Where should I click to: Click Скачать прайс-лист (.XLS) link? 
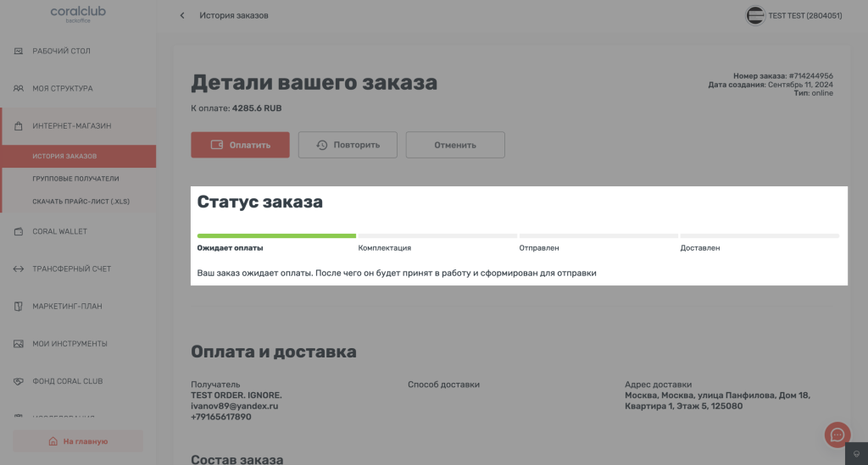tap(81, 202)
